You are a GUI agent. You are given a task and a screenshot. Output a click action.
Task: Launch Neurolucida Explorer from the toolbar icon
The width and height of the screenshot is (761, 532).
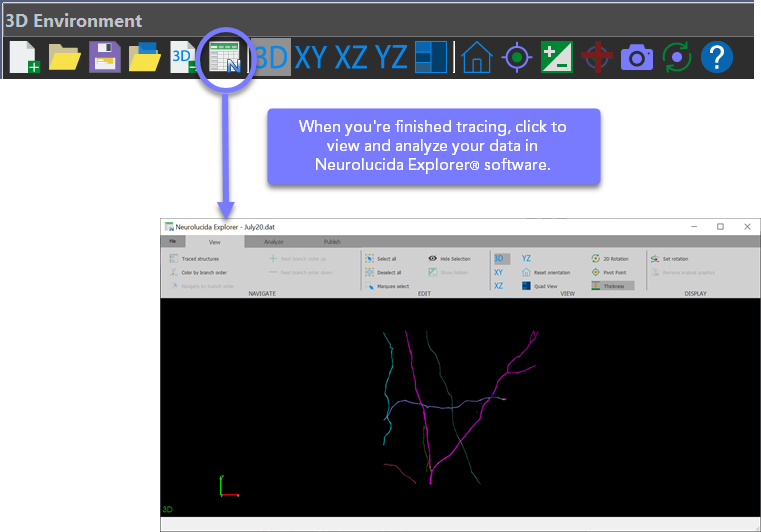(x=224, y=57)
